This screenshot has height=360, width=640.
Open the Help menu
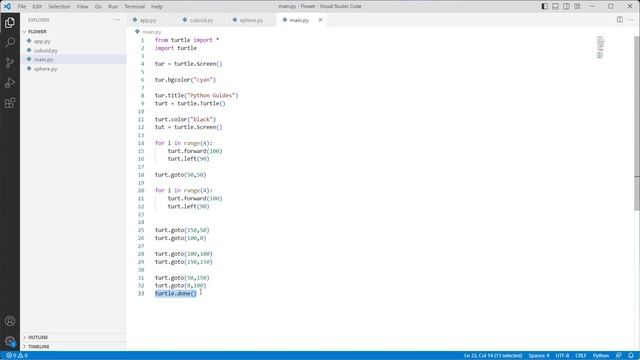coord(157,7)
